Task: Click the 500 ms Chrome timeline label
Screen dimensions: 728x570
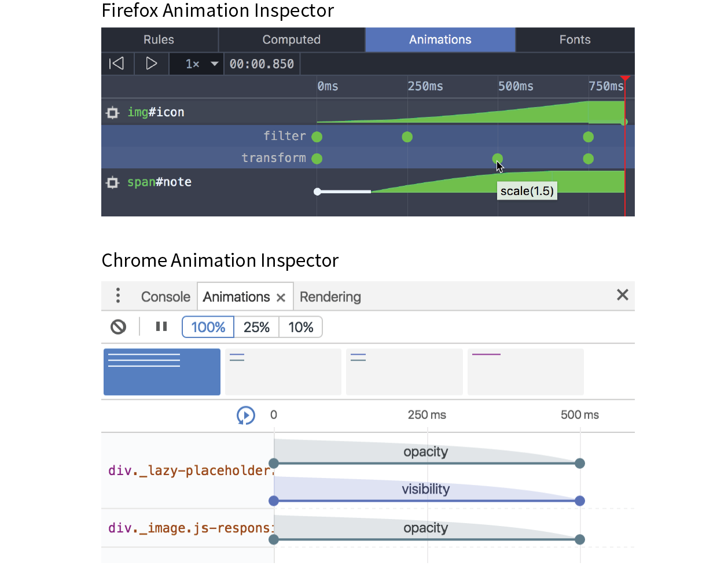Action: point(580,415)
